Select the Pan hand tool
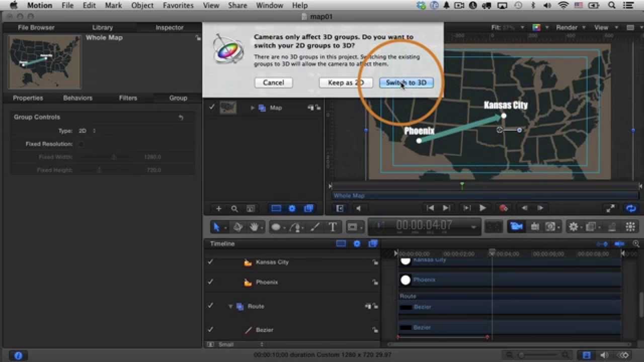 click(x=254, y=227)
